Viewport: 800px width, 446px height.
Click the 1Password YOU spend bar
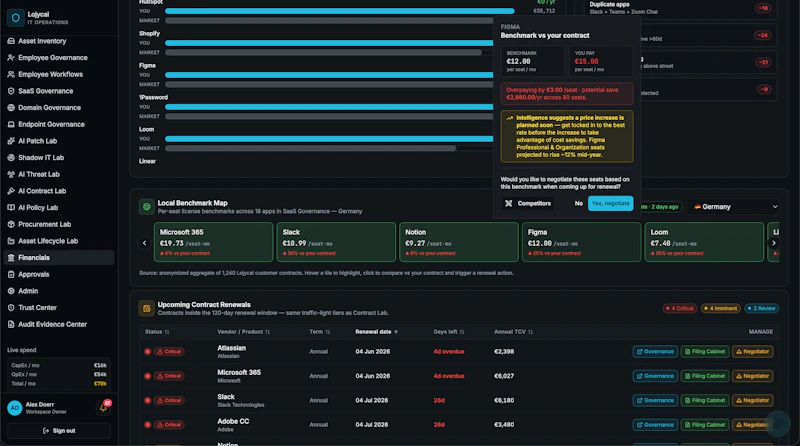click(329, 107)
